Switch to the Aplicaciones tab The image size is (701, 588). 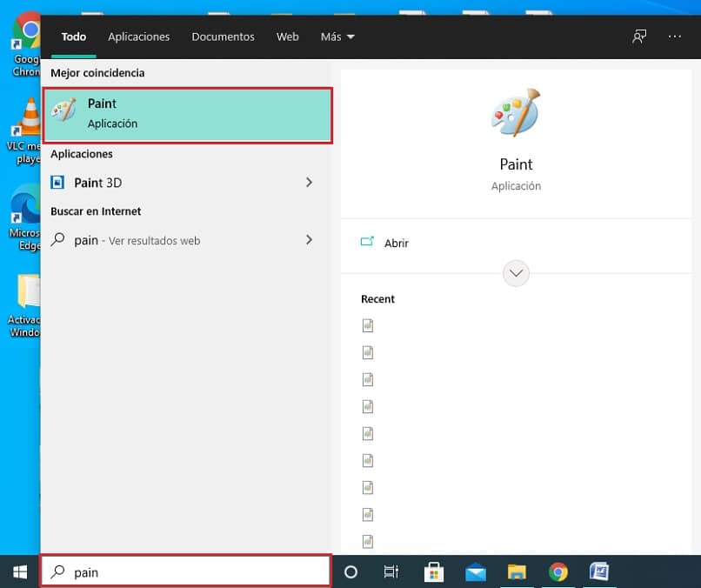[x=139, y=37]
